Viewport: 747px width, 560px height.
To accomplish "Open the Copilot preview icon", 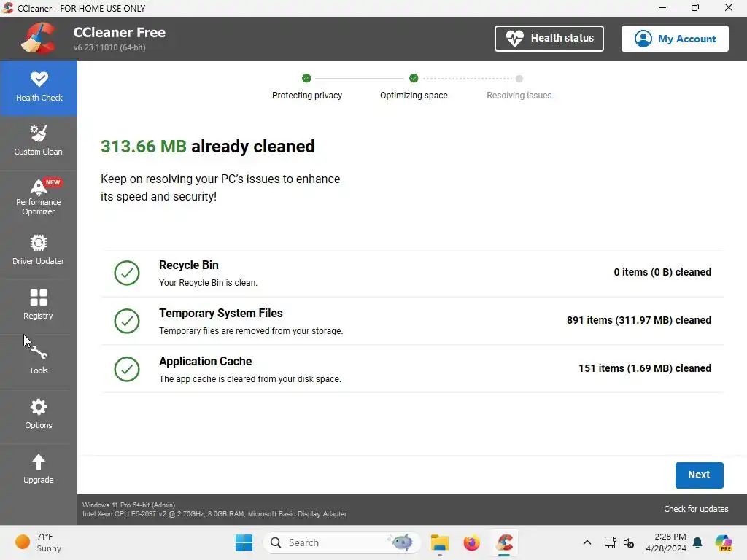I will 723,542.
